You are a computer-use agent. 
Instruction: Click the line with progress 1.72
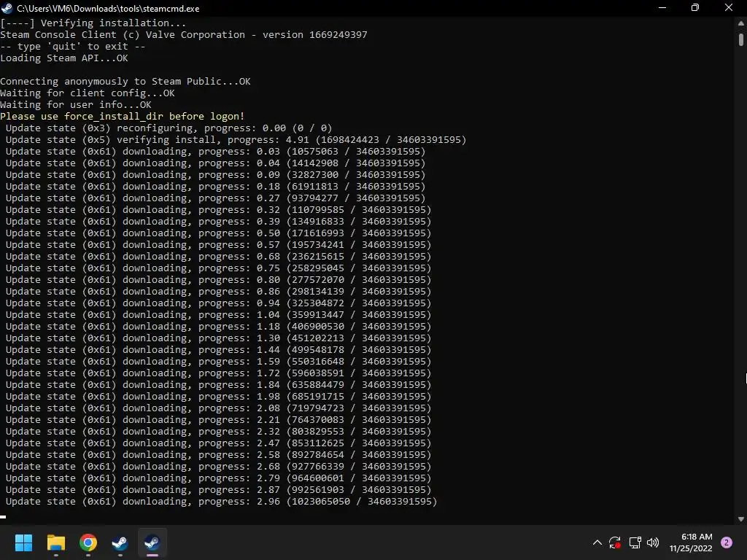(x=218, y=373)
